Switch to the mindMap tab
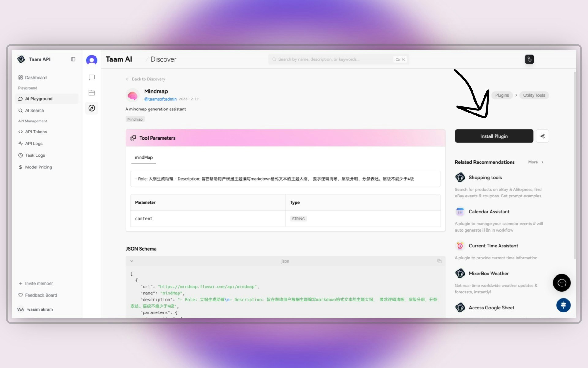This screenshot has height=368, width=588. click(x=144, y=157)
